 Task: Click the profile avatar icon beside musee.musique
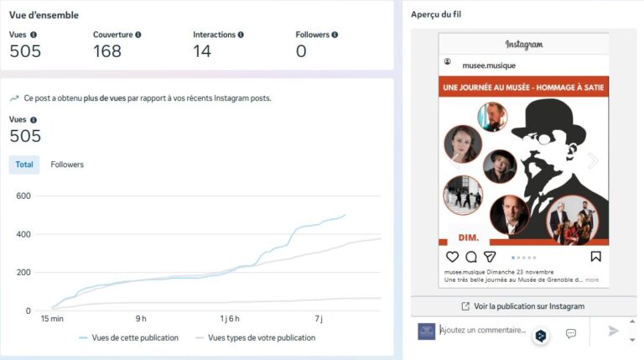447,61
